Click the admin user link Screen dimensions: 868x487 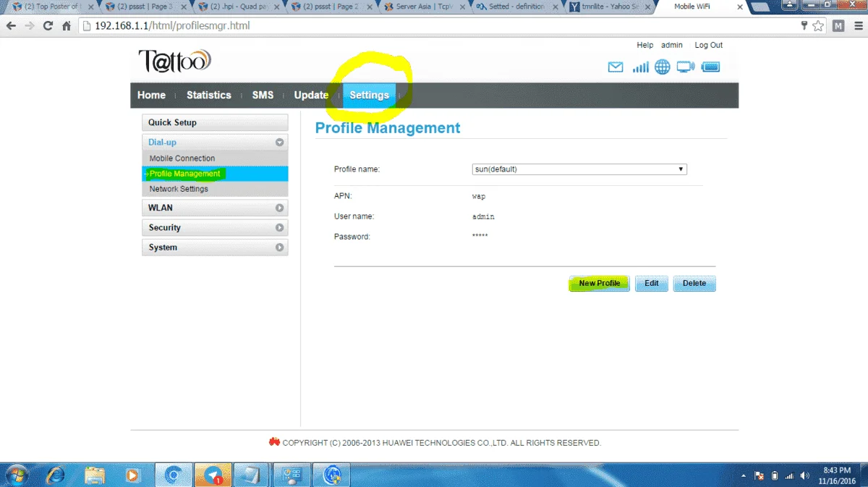click(x=672, y=45)
